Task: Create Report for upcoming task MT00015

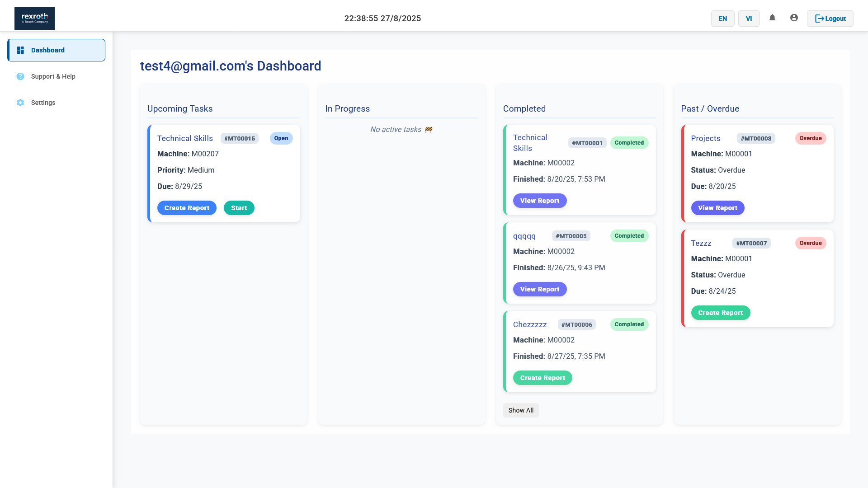Action: (187, 208)
